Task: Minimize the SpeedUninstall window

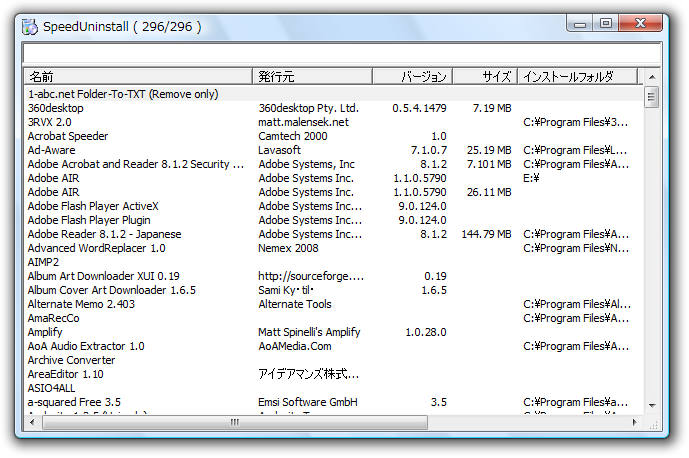Action: (x=580, y=24)
